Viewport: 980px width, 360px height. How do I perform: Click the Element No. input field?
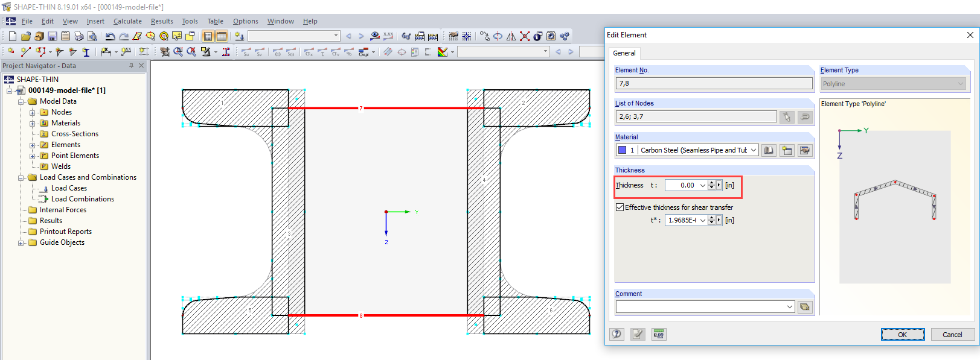pos(714,83)
